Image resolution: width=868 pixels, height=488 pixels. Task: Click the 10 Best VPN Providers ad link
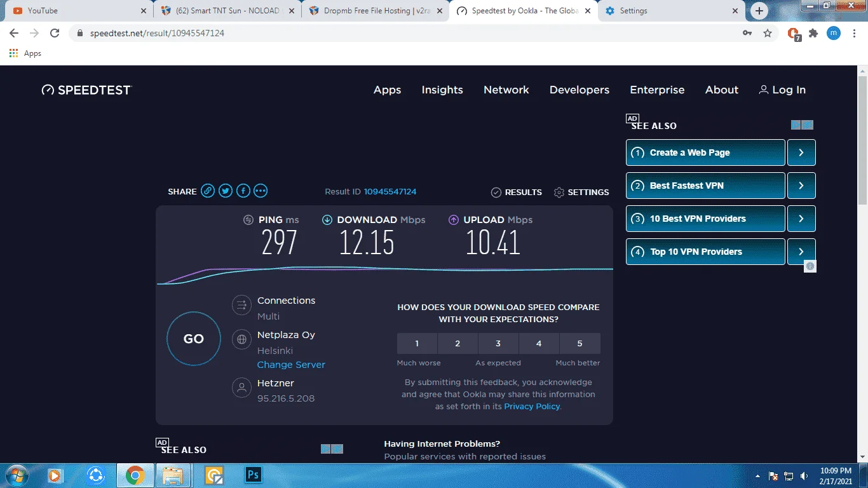(705, 219)
